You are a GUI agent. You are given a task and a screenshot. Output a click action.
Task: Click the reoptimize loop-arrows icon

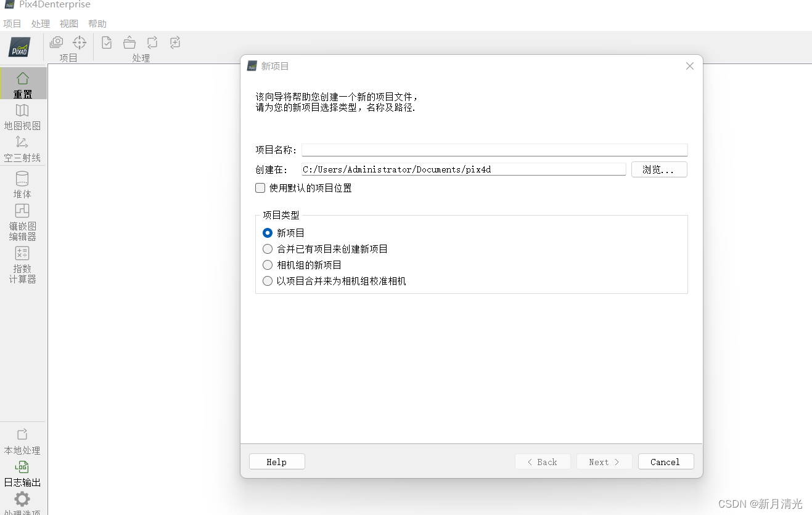[152, 43]
